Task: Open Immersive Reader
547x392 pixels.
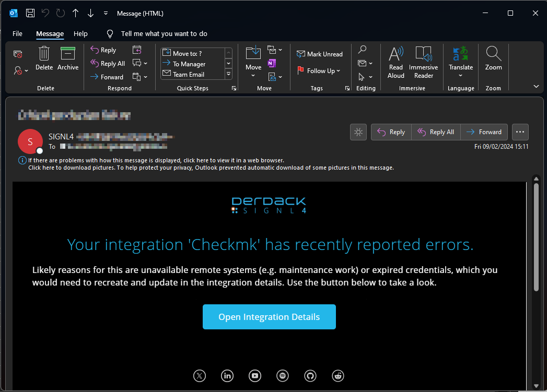Action: (424, 62)
